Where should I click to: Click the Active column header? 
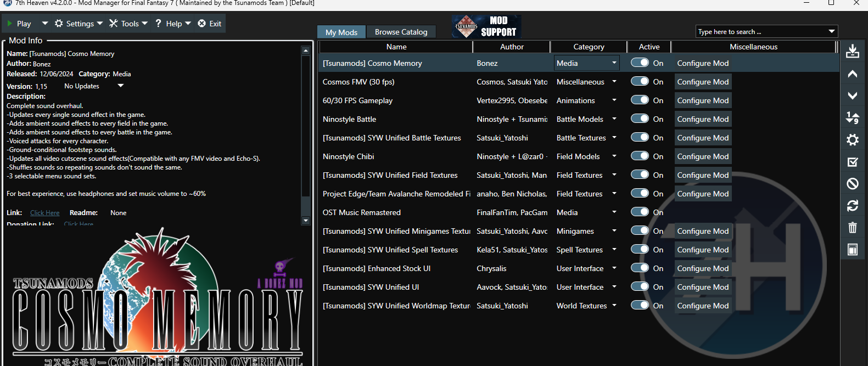click(x=649, y=47)
